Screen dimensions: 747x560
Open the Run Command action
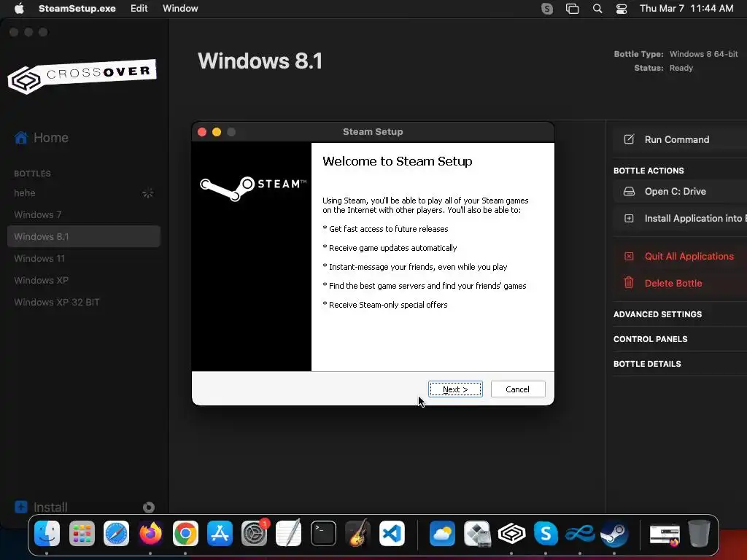tap(676, 139)
